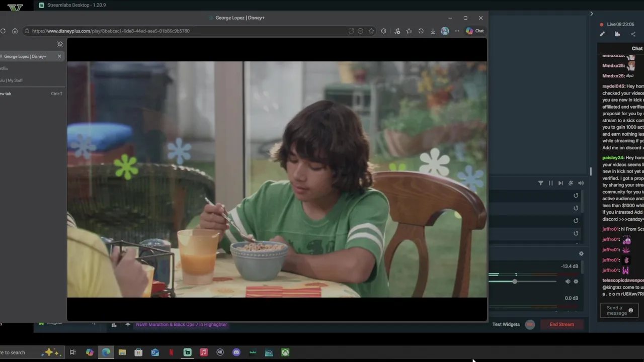Image resolution: width=644 pixels, height=362 pixels.
Task: Unpin the vertical tabs pane
Action: [60, 44]
